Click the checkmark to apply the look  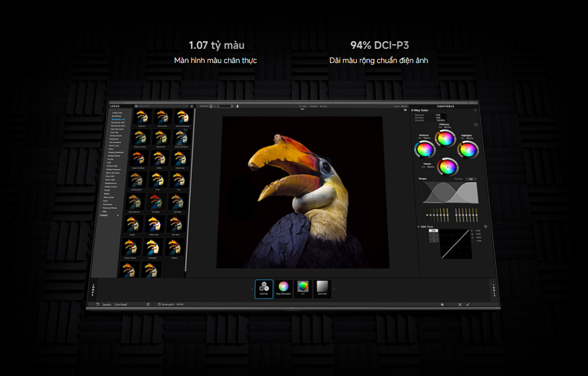pos(467,304)
